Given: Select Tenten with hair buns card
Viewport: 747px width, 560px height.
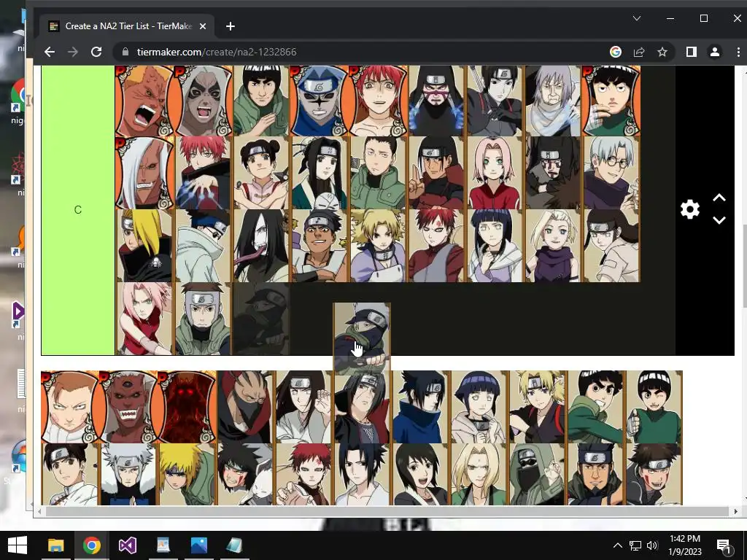Looking at the screenshot, I should click(x=261, y=173).
